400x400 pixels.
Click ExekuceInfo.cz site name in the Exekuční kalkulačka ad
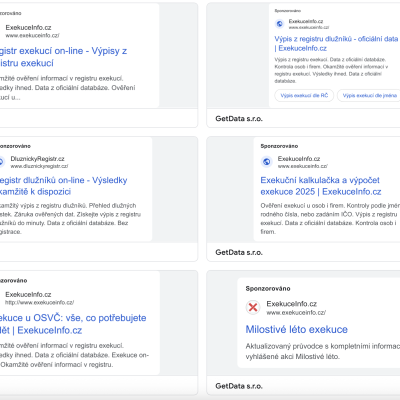299,159
